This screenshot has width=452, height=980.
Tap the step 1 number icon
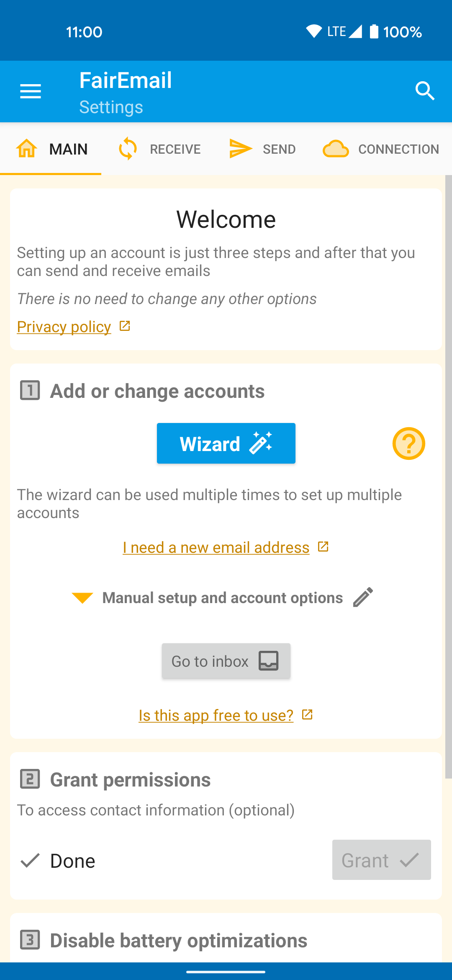(x=30, y=390)
